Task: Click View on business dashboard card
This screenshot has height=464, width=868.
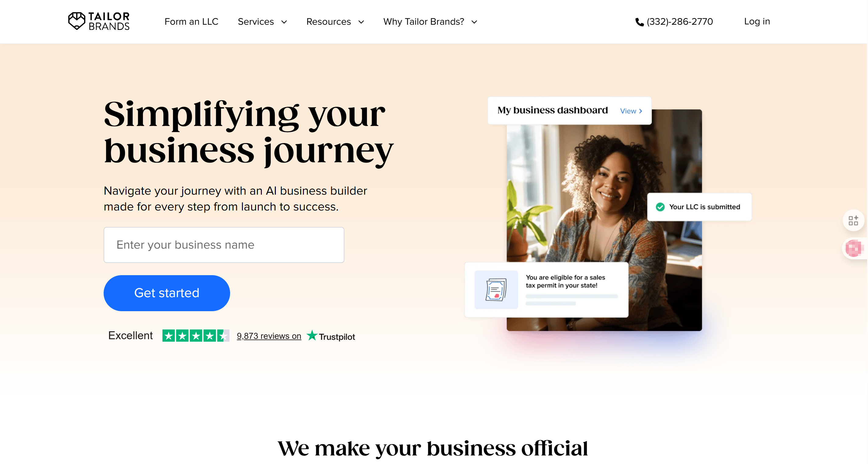Action: click(x=631, y=111)
